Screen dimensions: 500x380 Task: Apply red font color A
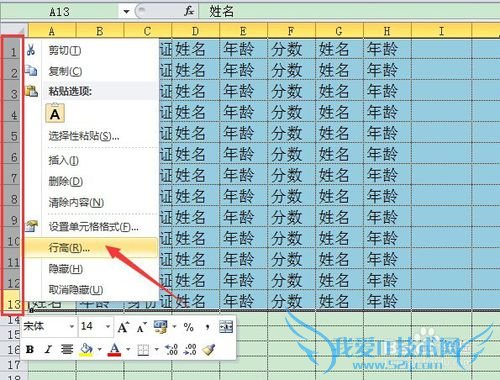[114, 350]
